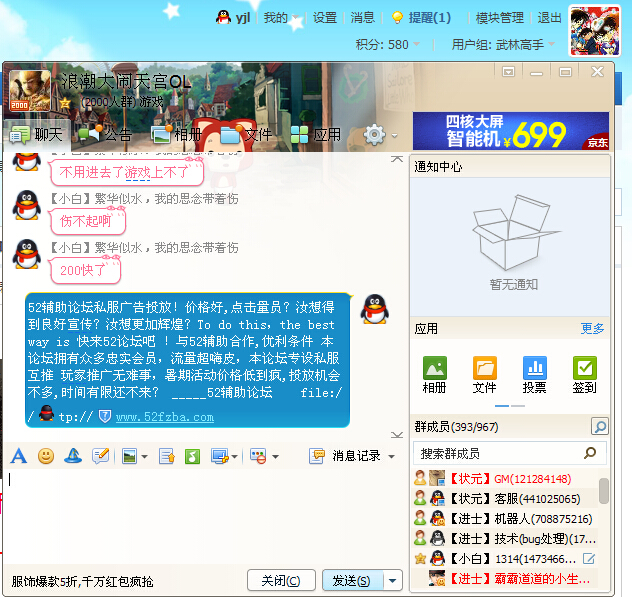This screenshot has height=597, width=632.
Task: Switch to the 聊天 tab
Action: coord(37,135)
